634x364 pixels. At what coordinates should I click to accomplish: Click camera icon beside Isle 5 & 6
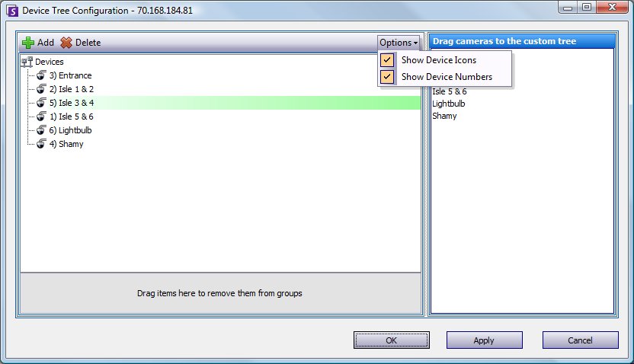pyautogui.click(x=41, y=117)
